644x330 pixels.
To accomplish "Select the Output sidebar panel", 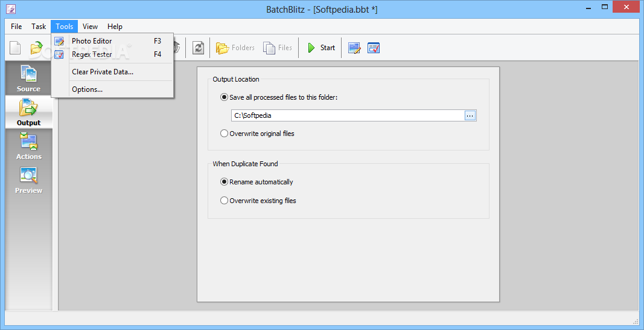I will click(x=29, y=112).
